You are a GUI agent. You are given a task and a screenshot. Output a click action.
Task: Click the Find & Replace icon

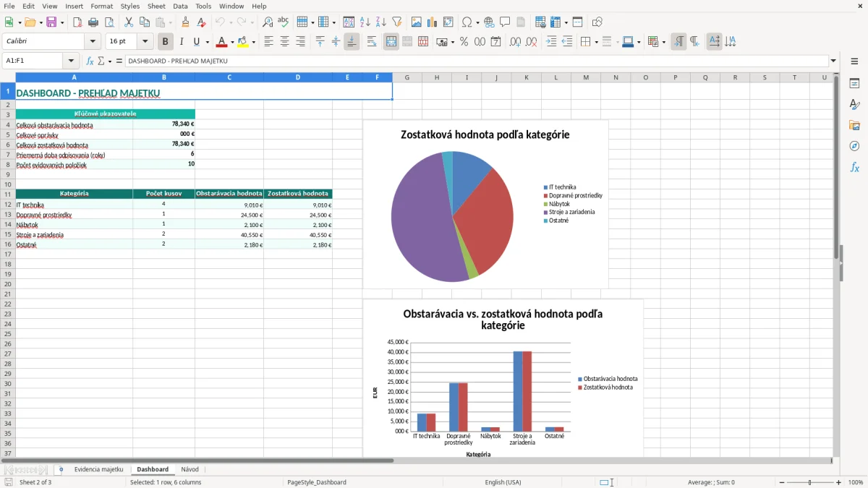point(268,22)
